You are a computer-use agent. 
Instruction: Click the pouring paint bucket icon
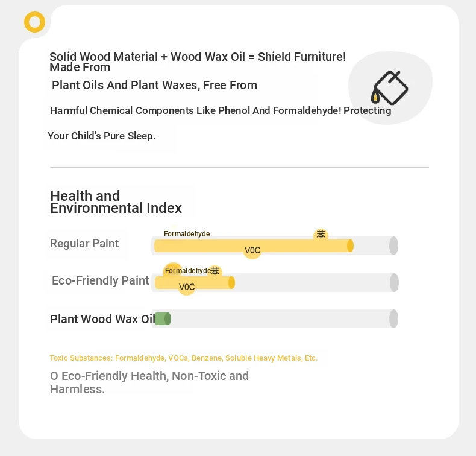tap(389, 88)
